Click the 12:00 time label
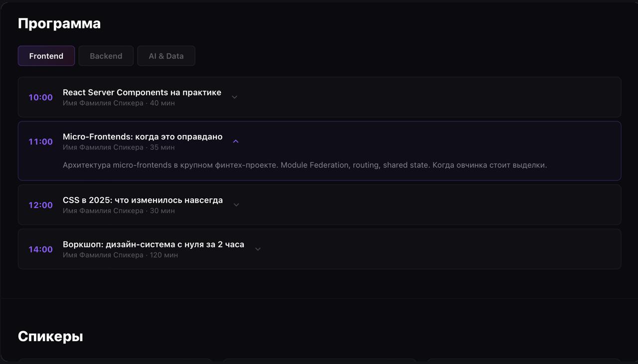This screenshot has height=364, width=638. tap(40, 205)
